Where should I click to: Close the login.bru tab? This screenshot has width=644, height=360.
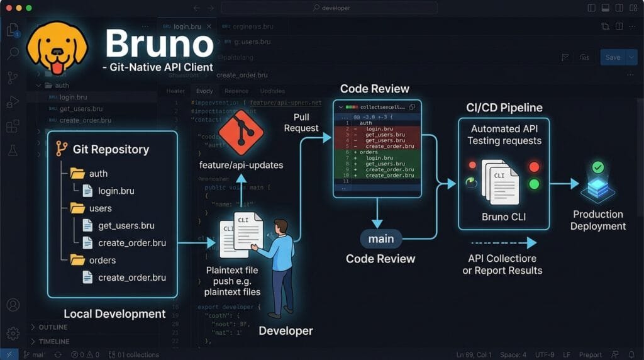[209, 26]
